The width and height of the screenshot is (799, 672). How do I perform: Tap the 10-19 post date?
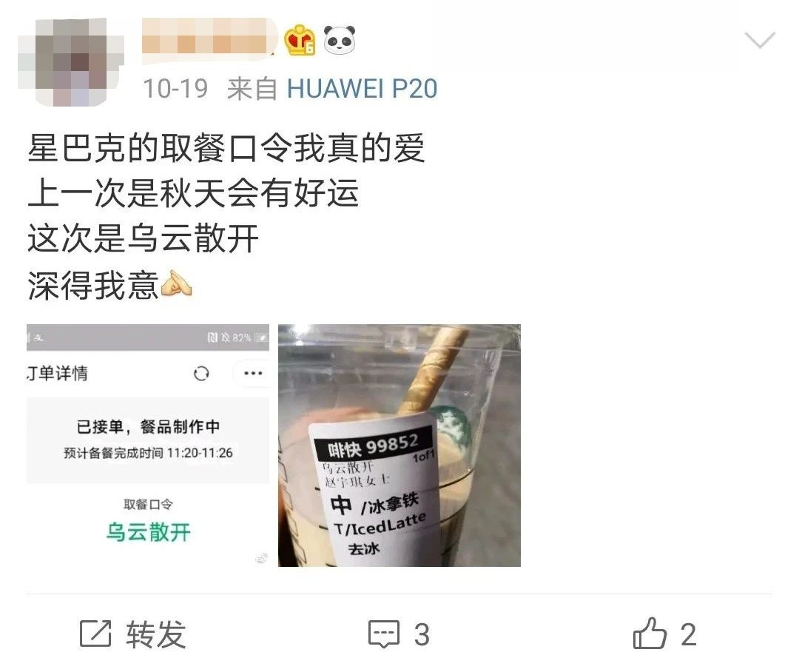pyautogui.click(x=175, y=89)
